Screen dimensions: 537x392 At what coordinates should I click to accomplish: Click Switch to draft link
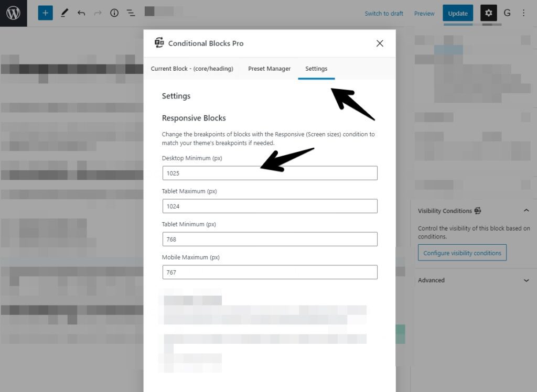(x=383, y=13)
